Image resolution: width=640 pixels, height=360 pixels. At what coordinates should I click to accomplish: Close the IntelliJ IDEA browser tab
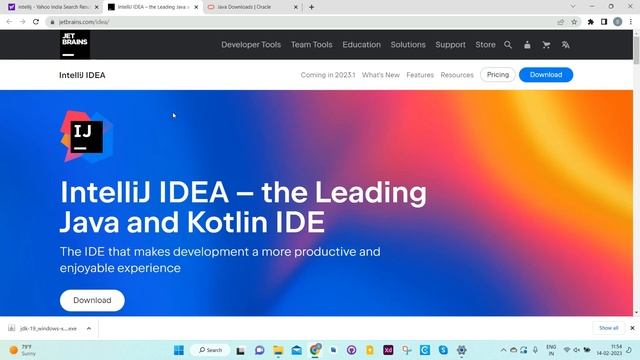196,7
